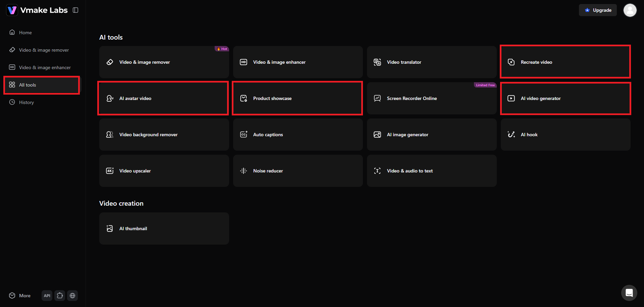Click the Vmake Labs title text

pyautogui.click(x=44, y=10)
